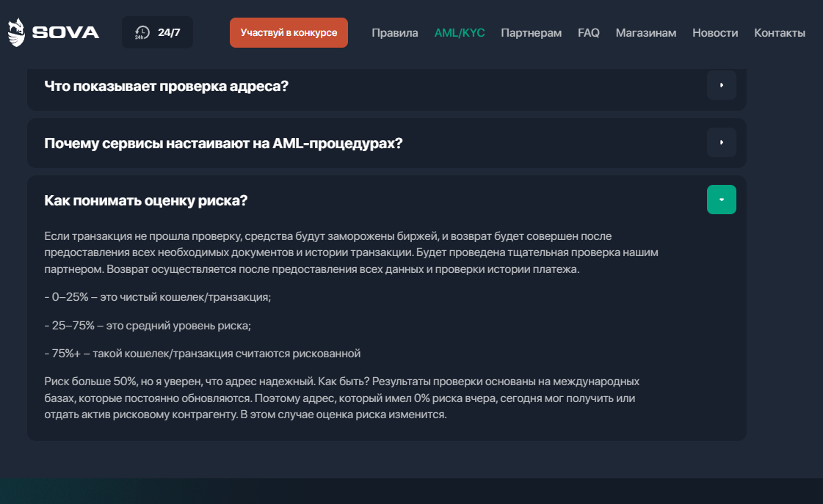Click the 24h clock support icon
This screenshot has height=504, width=823.
(142, 32)
